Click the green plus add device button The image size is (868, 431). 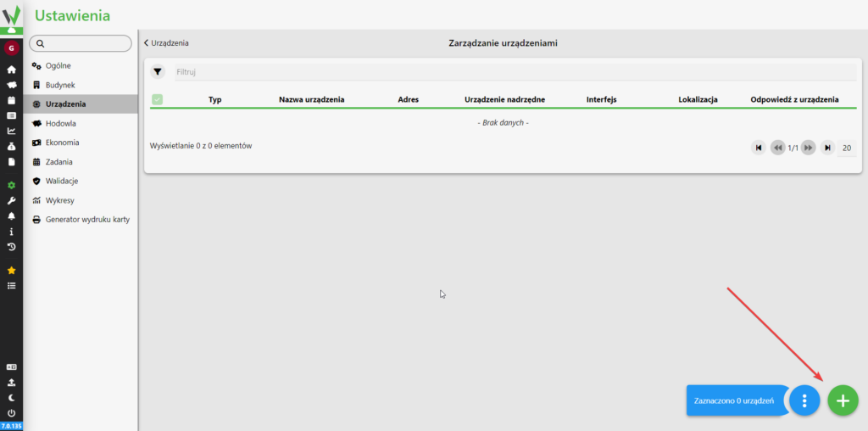tap(842, 400)
